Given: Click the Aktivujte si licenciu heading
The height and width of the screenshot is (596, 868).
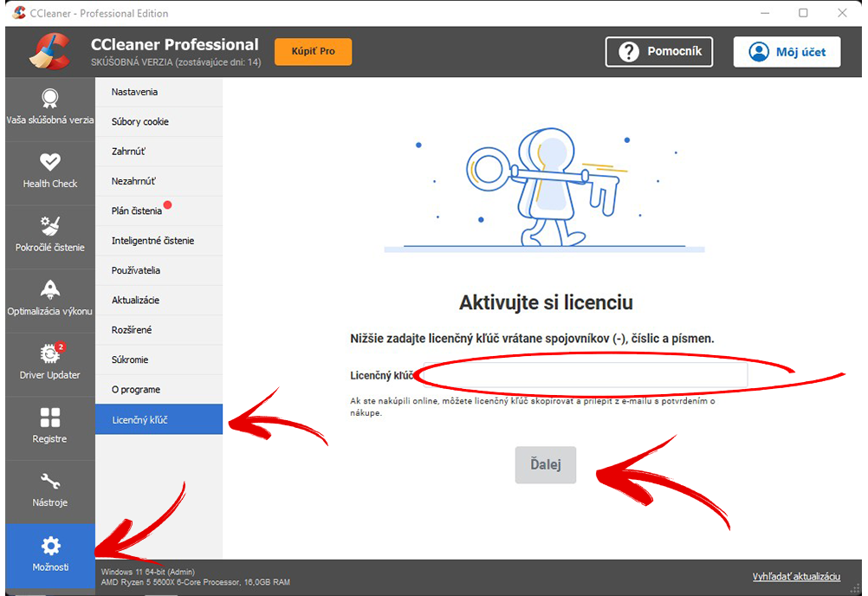Looking at the screenshot, I should pos(546,302).
